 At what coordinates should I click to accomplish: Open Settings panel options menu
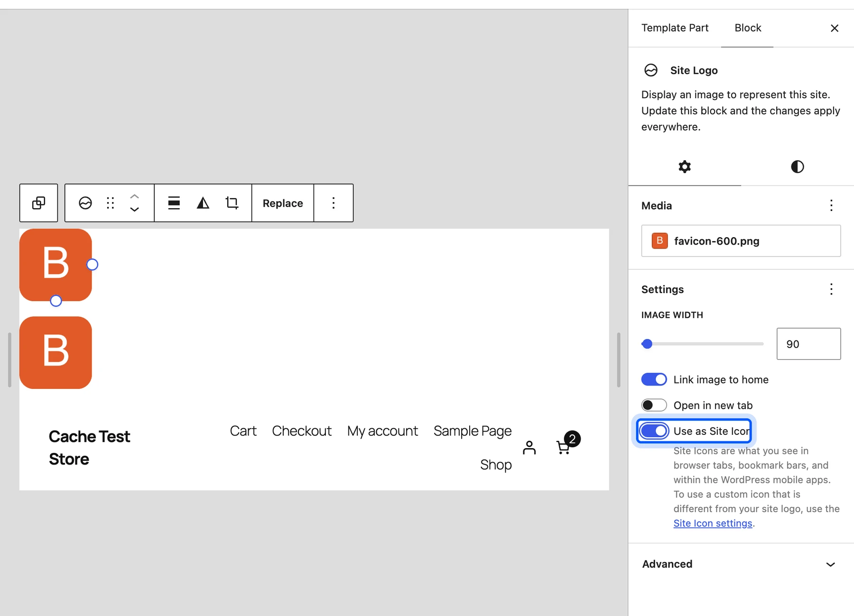point(831,289)
